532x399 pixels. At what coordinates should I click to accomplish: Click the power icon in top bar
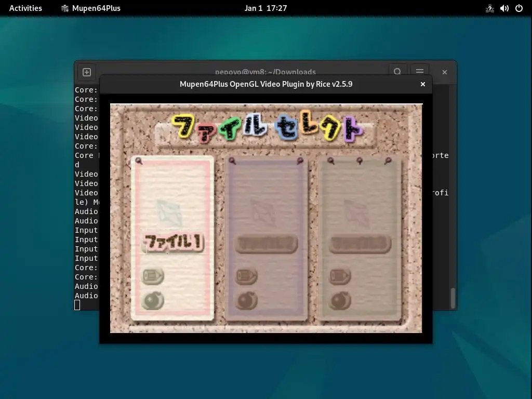(x=519, y=8)
